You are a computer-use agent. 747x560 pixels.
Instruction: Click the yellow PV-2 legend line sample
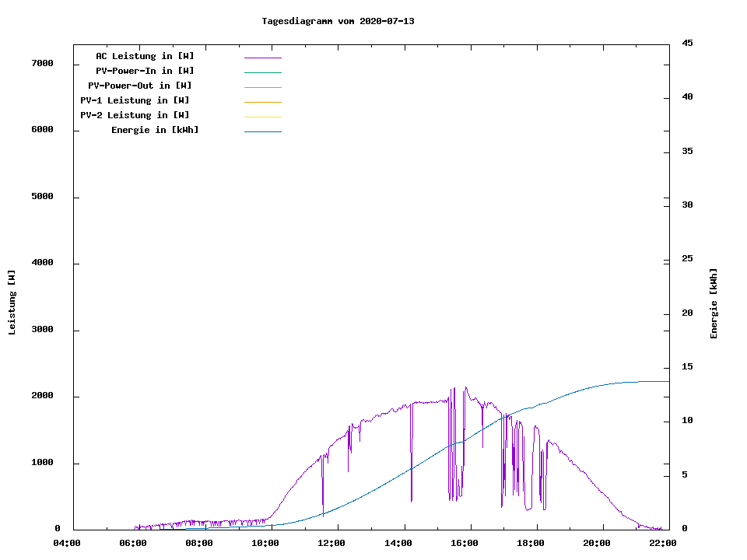point(262,117)
